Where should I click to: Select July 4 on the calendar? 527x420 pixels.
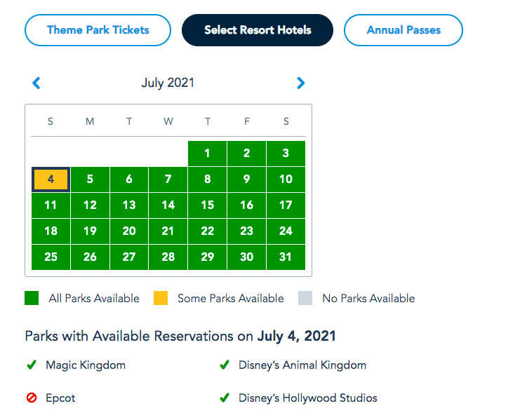(x=51, y=179)
